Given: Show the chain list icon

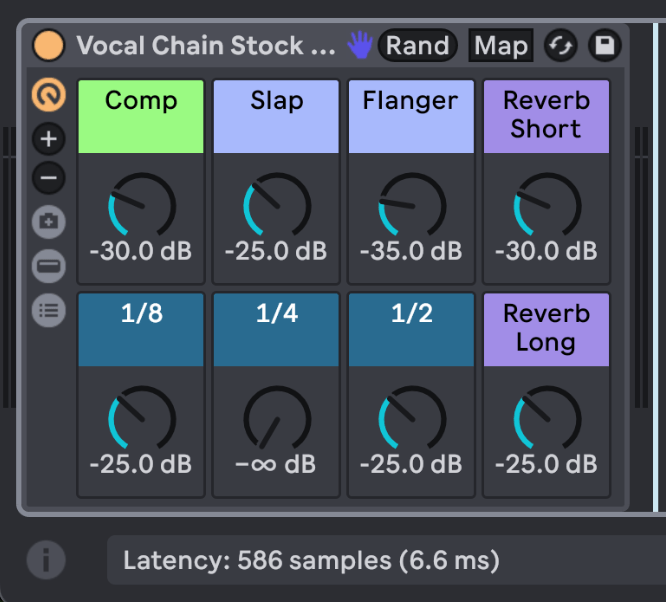Looking at the screenshot, I should click(49, 311).
